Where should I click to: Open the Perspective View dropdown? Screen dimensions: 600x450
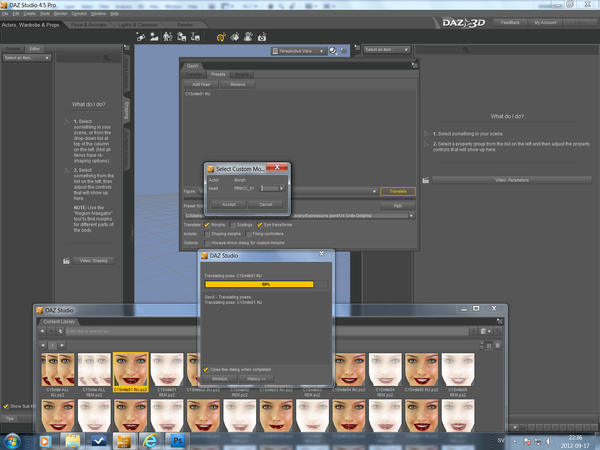click(298, 51)
